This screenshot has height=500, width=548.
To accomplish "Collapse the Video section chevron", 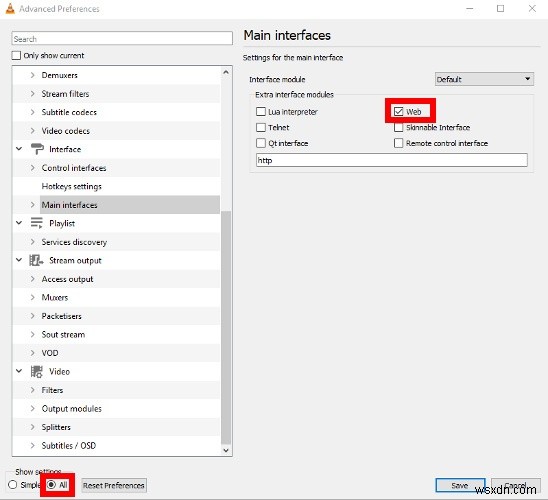I will click(x=19, y=371).
